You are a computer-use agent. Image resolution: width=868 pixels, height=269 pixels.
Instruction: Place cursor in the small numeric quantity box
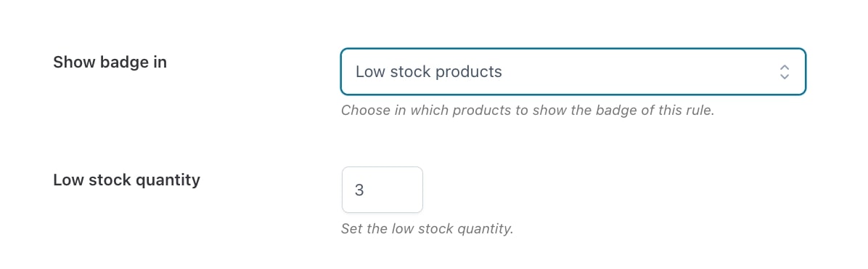click(x=382, y=190)
